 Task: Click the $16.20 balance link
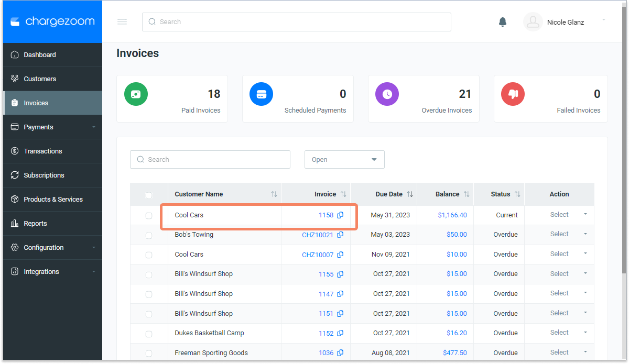tap(457, 333)
